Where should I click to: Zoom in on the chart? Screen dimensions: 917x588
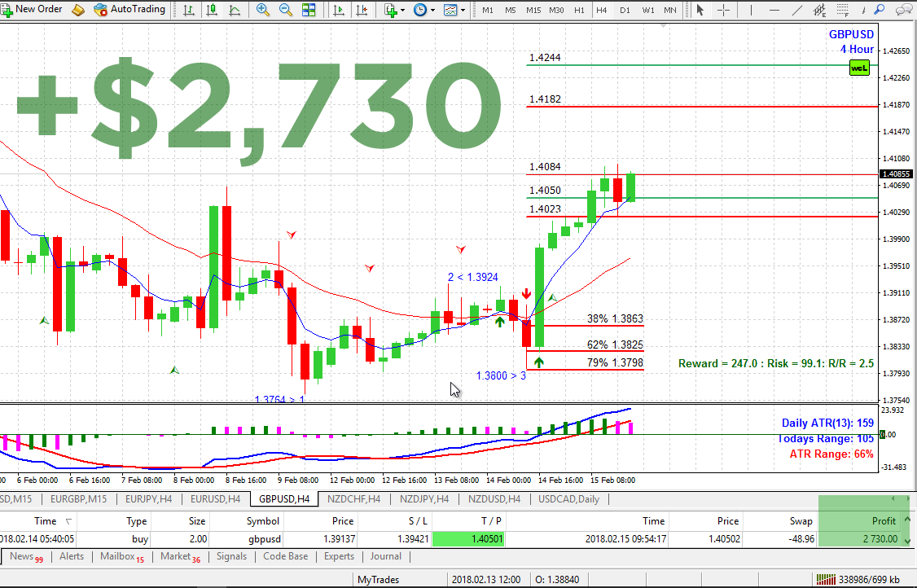[x=262, y=10]
